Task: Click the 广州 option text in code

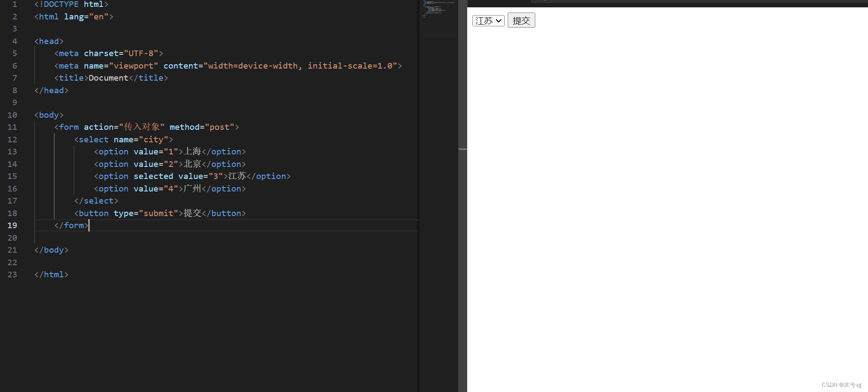Action: click(193, 188)
